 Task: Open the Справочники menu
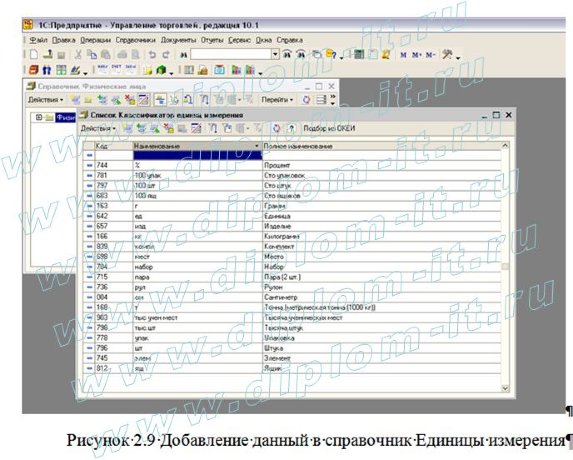click(x=136, y=40)
